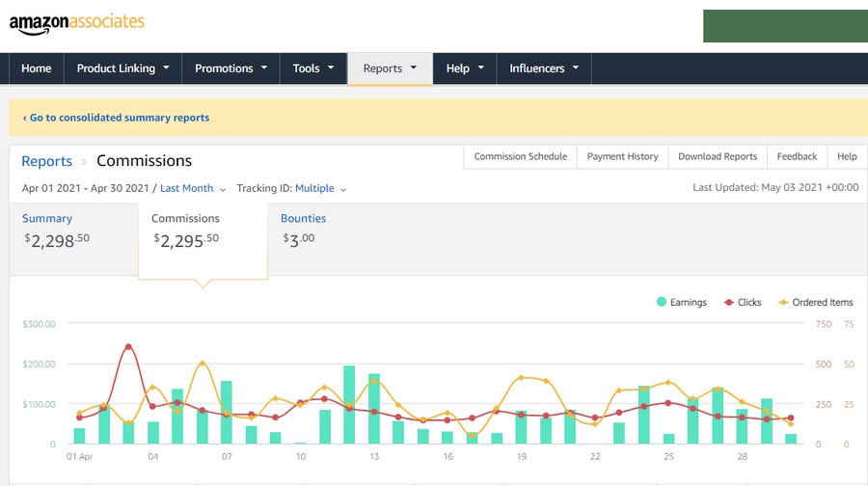Click the yellow Ordered Items legend marker
The width and height of the screenshot is (868, 486).
(783, 302)
